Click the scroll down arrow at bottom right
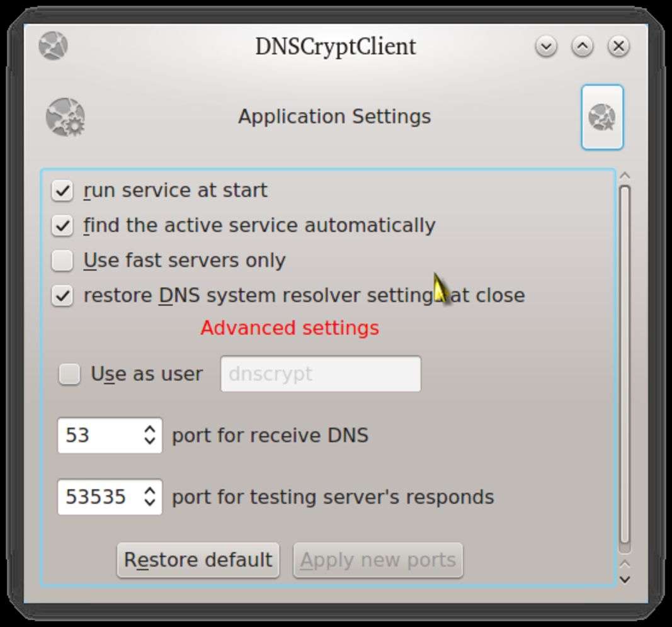This screenshot has width=672, height=627. click(625, 578)
